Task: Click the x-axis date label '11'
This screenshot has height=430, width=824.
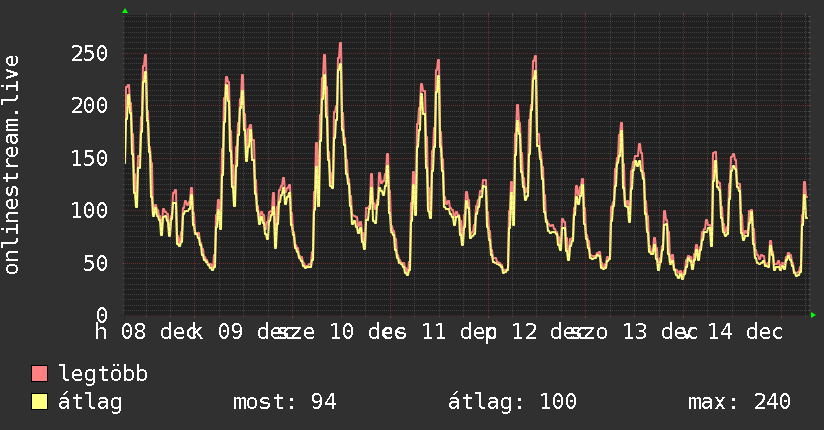Action: click(x=434, y=332)
